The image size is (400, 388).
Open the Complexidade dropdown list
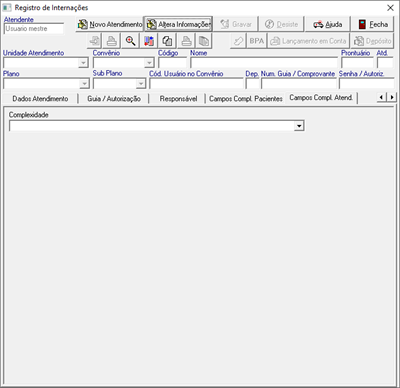[x=299, y=126]
